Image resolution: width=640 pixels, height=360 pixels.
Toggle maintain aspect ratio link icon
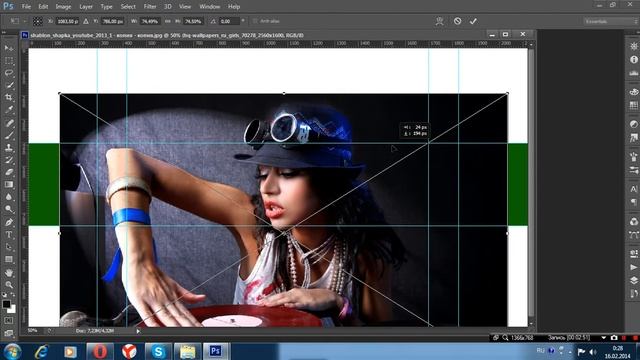[x=167, y=21]
